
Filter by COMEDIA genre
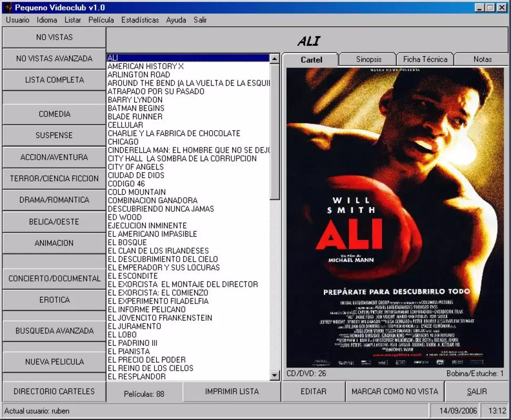click(x=54, y=114)
